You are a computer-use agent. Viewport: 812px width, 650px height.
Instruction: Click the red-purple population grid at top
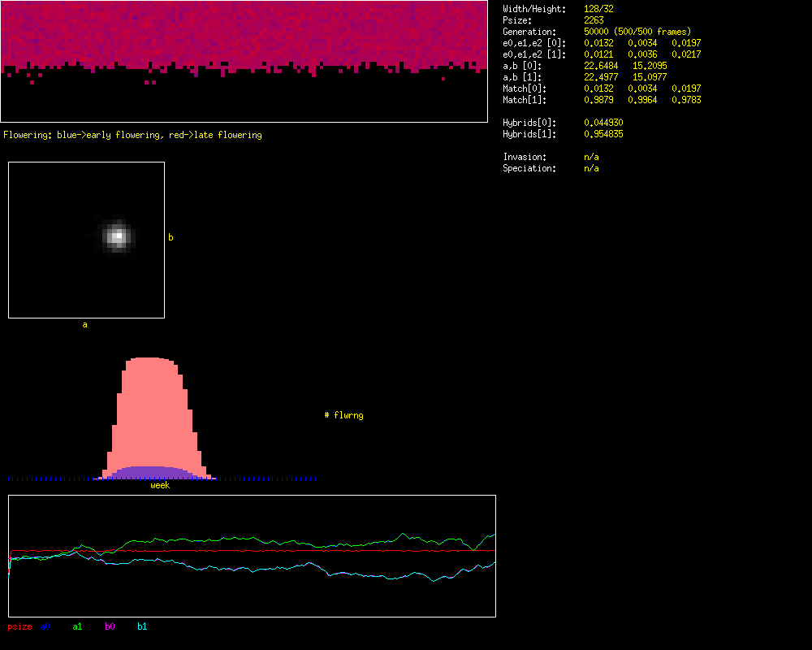[x=244, y=32]
